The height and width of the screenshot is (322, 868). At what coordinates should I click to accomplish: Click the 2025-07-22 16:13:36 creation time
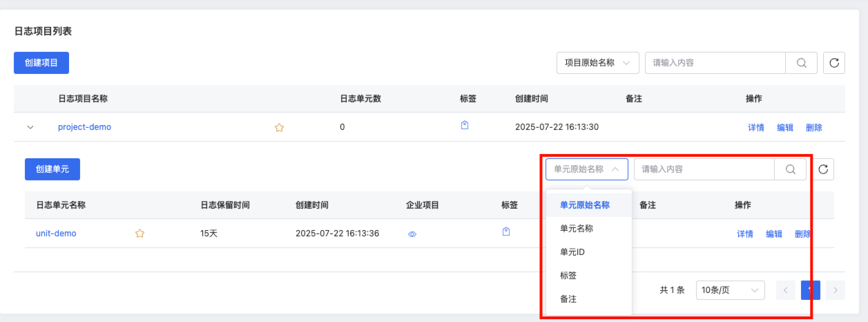pyautogui.click(x=337, y=234)
